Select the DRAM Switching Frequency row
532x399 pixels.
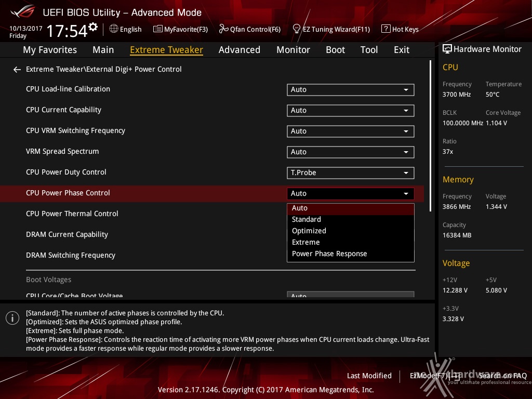tap(71, 255)
